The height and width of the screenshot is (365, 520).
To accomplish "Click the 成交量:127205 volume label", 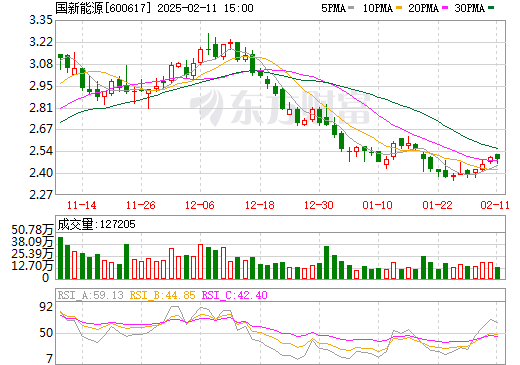I will (x=96, y=224).
